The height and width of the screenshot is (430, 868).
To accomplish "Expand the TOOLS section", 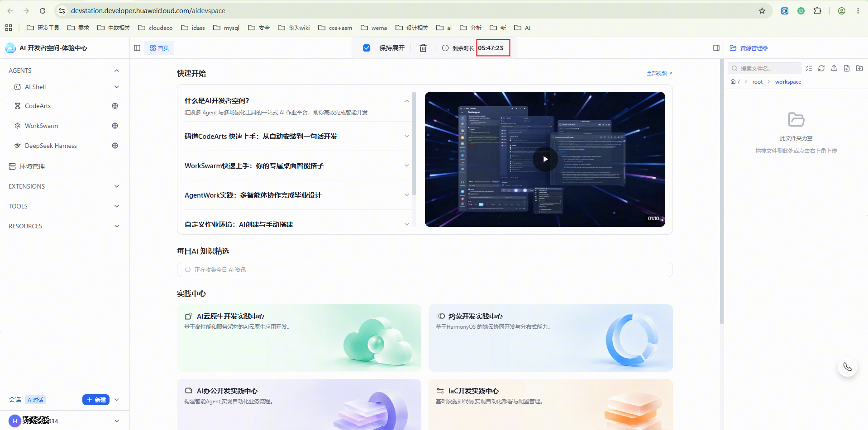I will 117,206.
